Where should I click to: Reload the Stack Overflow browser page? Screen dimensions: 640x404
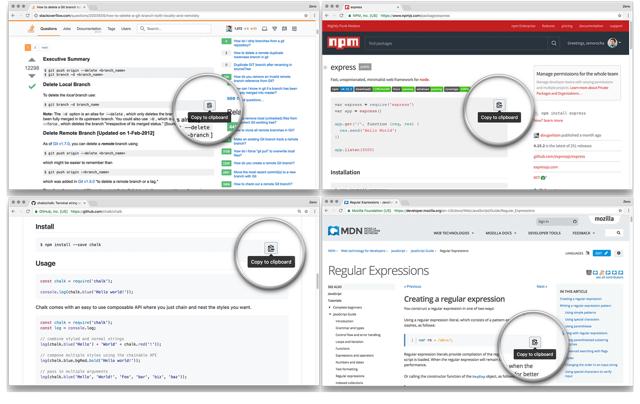[x=27, y=16]
